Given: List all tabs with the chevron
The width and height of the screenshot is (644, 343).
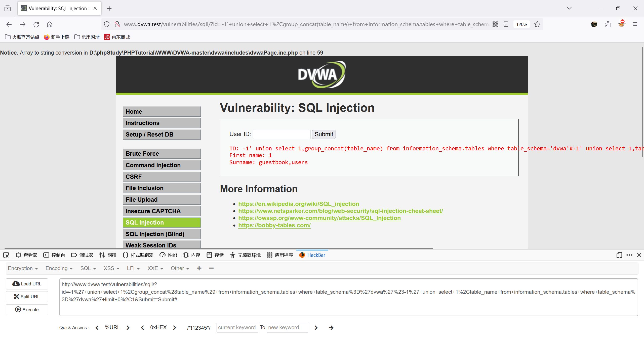Looking at the screenshot, I should pos(569,8).
